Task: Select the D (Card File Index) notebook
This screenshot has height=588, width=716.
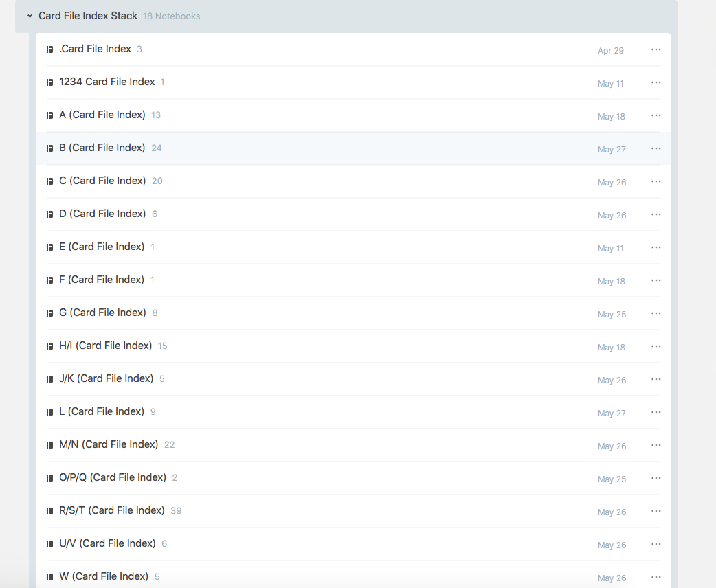Action: point(102,214)
